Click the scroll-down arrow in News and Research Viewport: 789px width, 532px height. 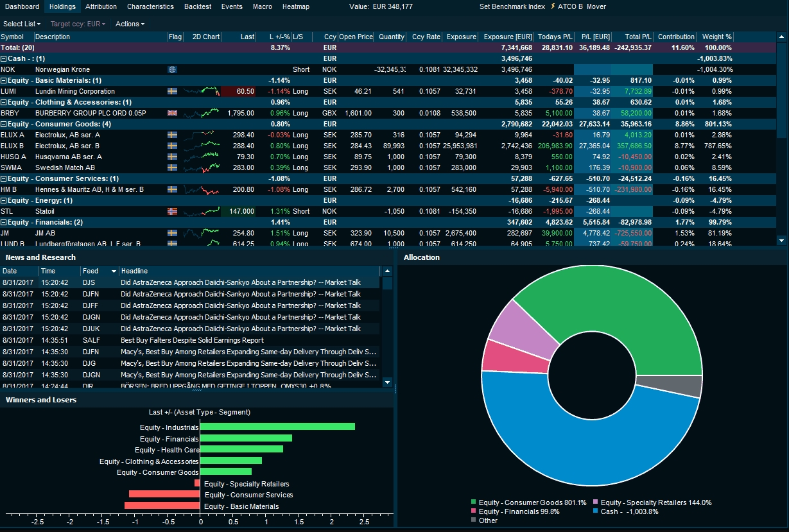(387, 382)
